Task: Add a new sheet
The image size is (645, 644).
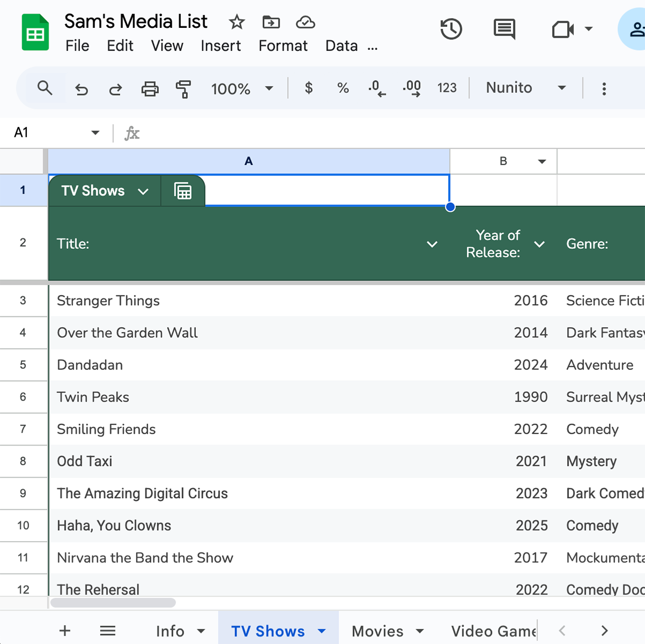Action: point(64,631)
